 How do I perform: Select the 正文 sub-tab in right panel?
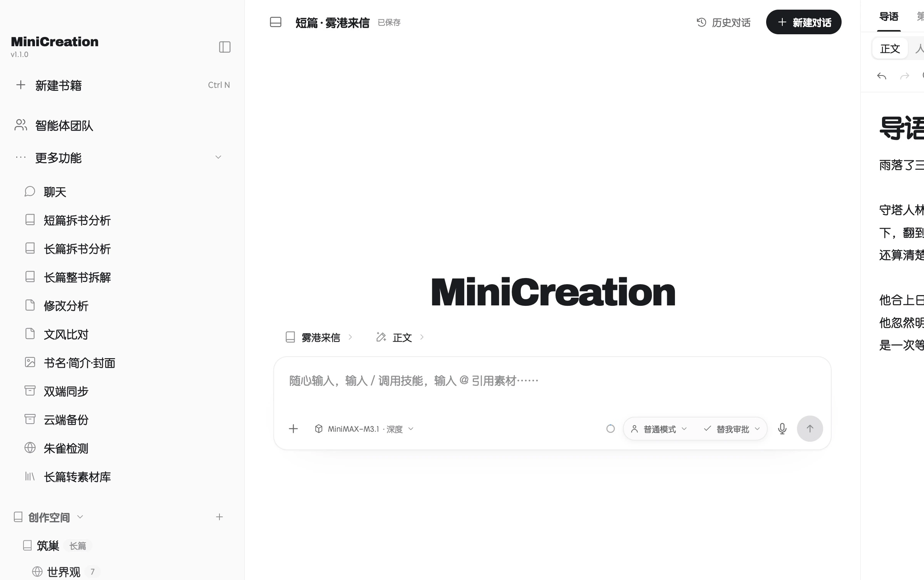890,49
